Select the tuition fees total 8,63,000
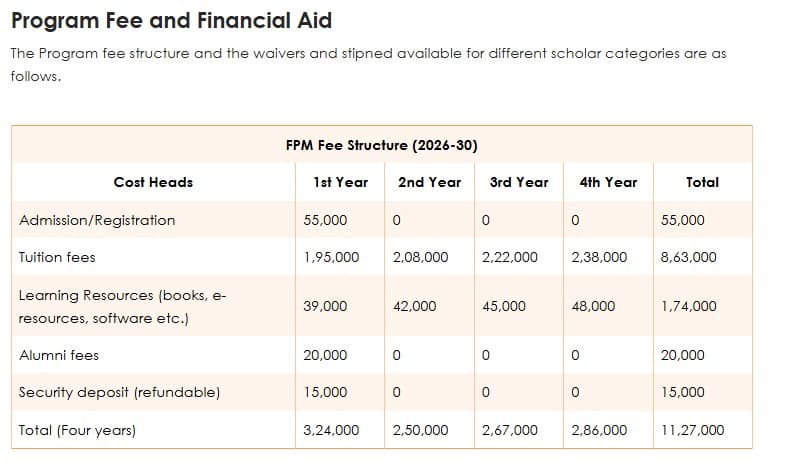Viewport: 798px width, 471px height. (689, 257)
